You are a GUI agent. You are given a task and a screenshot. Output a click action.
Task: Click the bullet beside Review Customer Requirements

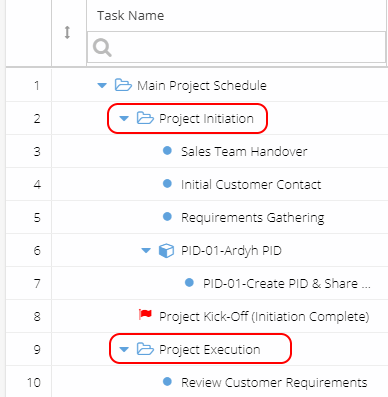(x=167, y=381)
